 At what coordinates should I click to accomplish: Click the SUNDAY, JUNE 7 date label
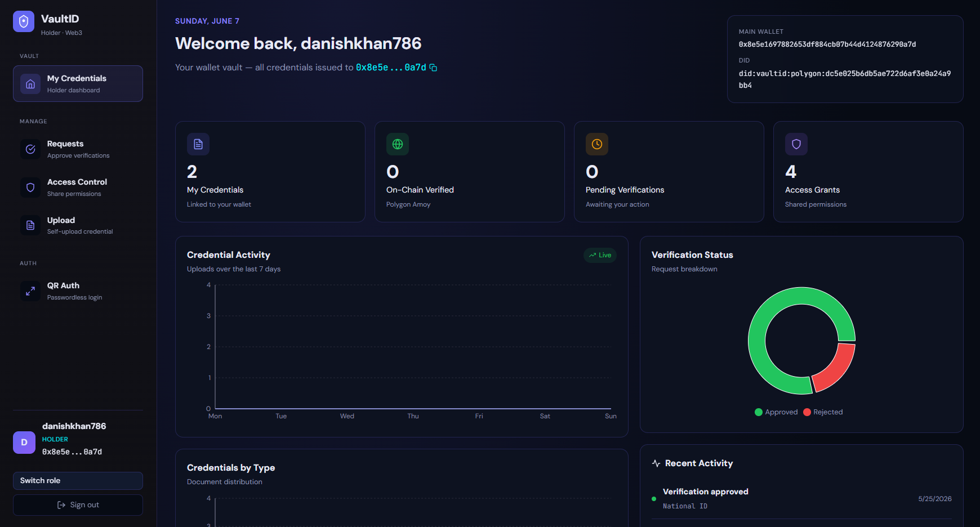pyautogui.click(x=207, y=21)
